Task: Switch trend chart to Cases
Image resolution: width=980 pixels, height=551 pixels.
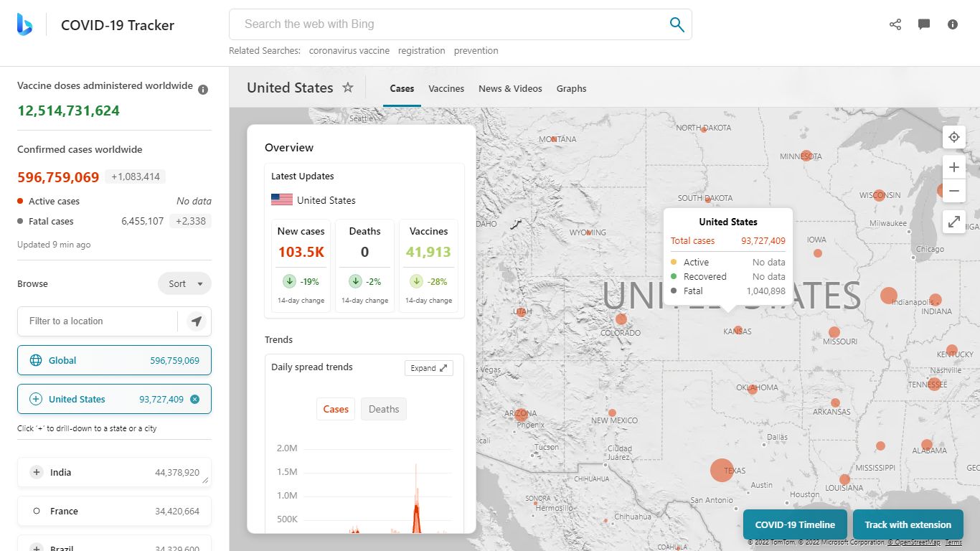Action: click(336, 409)
